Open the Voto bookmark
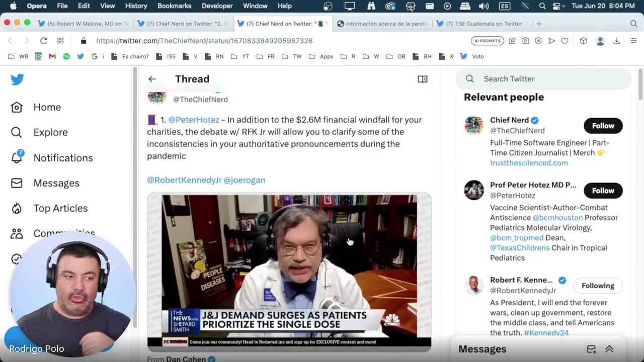 (472, 56)
